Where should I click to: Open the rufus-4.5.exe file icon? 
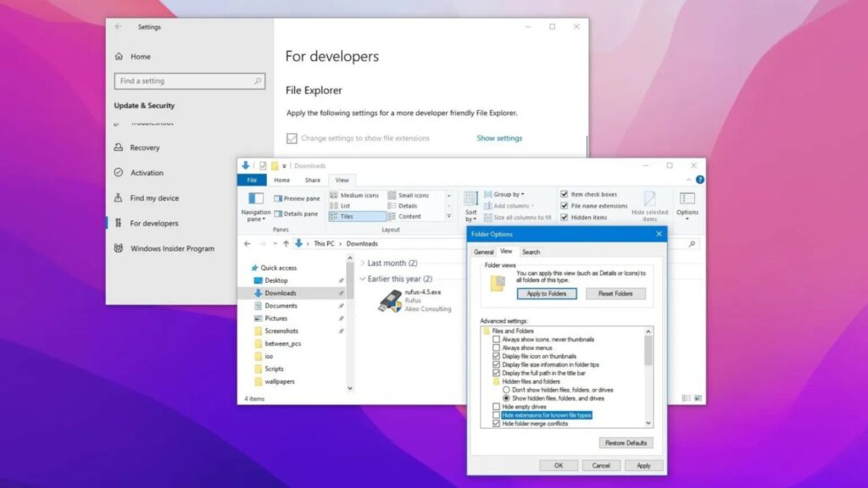(x=389, y=301)
